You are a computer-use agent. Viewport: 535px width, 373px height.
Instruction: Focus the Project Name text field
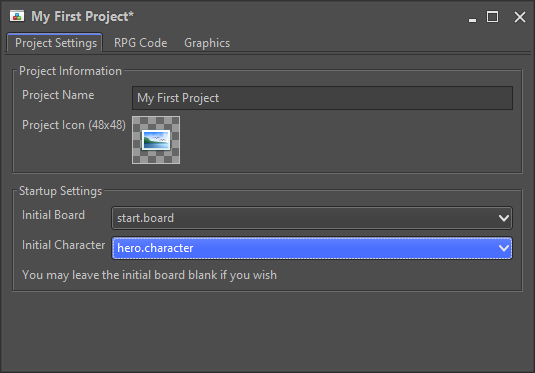pyautogui.click(x=322, y=98)
